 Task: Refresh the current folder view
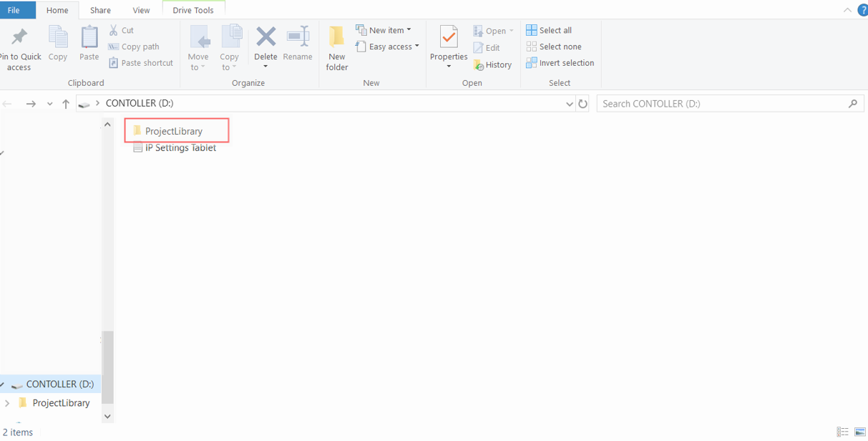pos(583,104)
